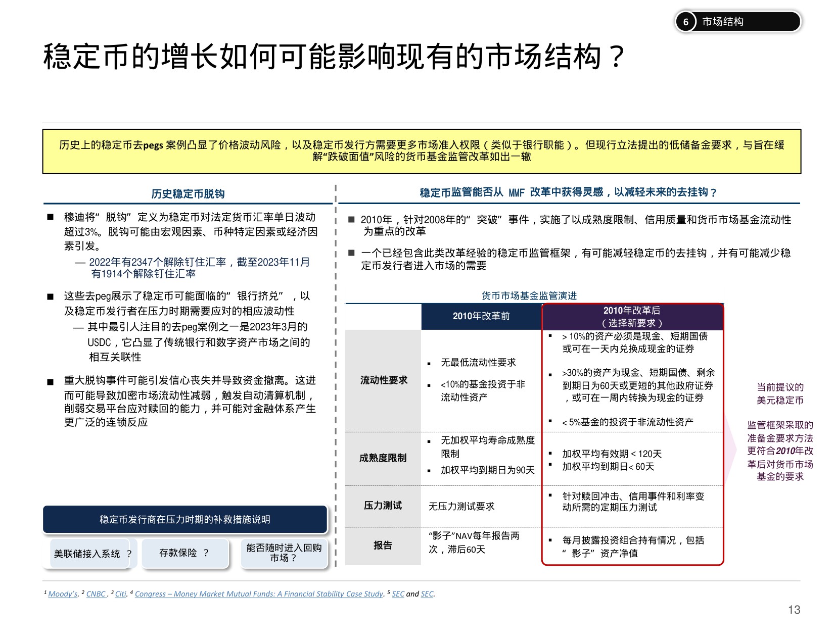Open the Citi footnote link
834x644 pixels.
pyautogui.click(x=119, y=594)
